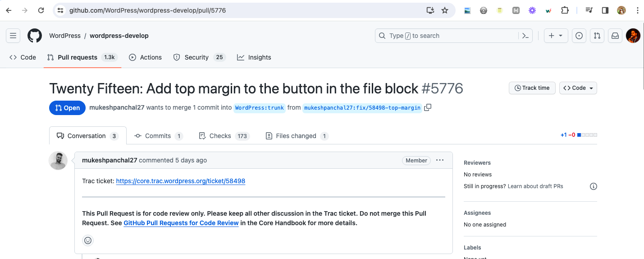Open user profile avatar menu in GitHub header
The width and height of the screenshot is (644, 259).
point(633,36)
